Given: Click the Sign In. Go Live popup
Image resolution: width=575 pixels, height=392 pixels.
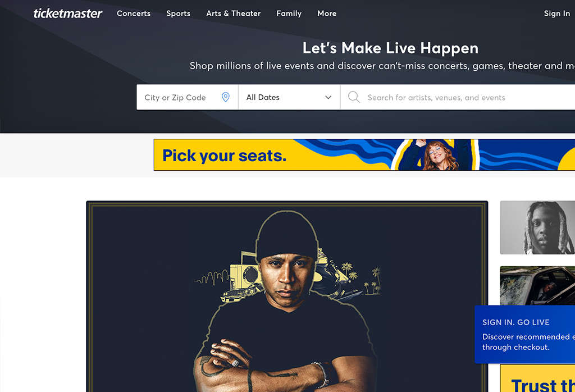Looking at the screenshot, I should (x=525, y=334).
